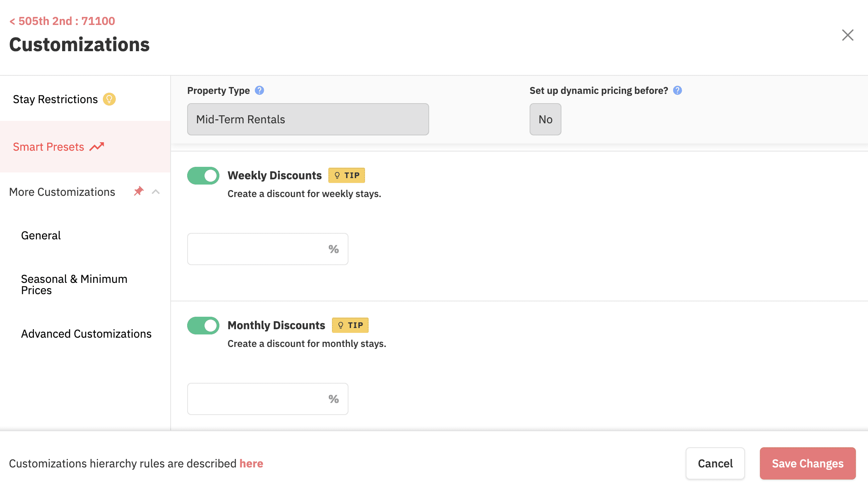Screen dimensions: 868x490
Task: Click the Smart Presets trending arrow icon
Action: pyautogui.click(x=97, y=147)
